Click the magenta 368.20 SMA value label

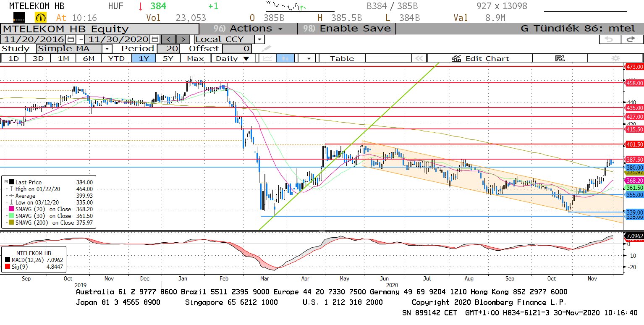pos(634,180)
